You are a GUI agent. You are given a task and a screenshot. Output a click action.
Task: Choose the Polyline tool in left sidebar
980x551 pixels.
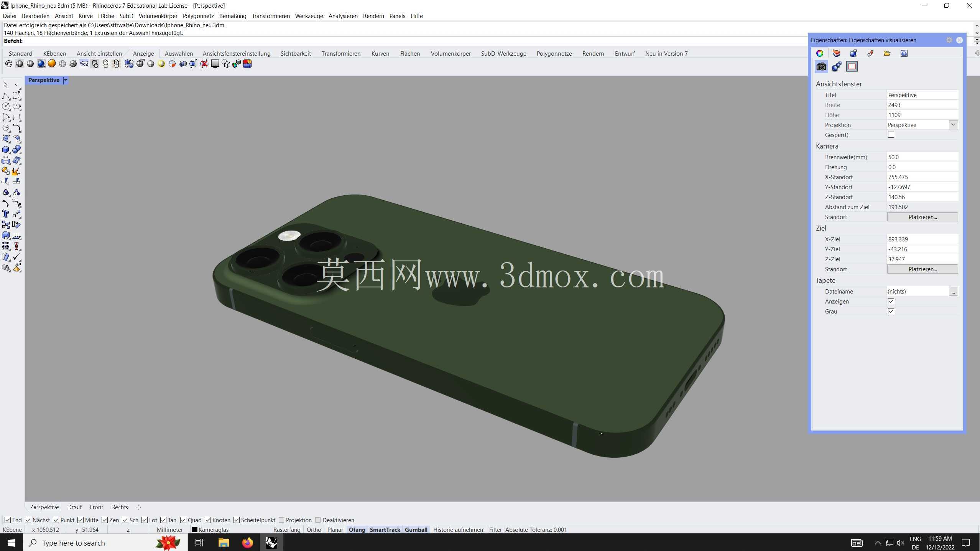coord(5,96)
